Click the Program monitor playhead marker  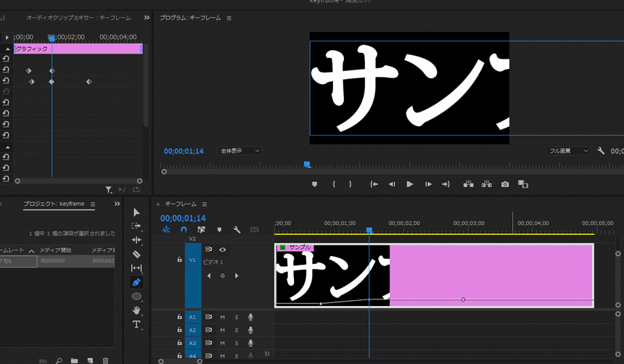click(x=307, y=165)
